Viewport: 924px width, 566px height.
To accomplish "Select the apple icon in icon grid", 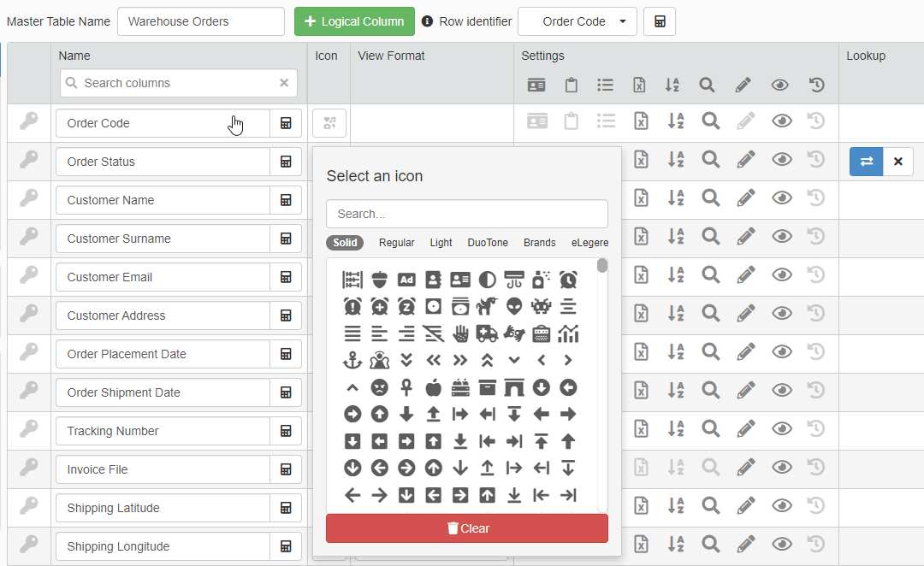I will pyautogui.click(x=434, y=387).
